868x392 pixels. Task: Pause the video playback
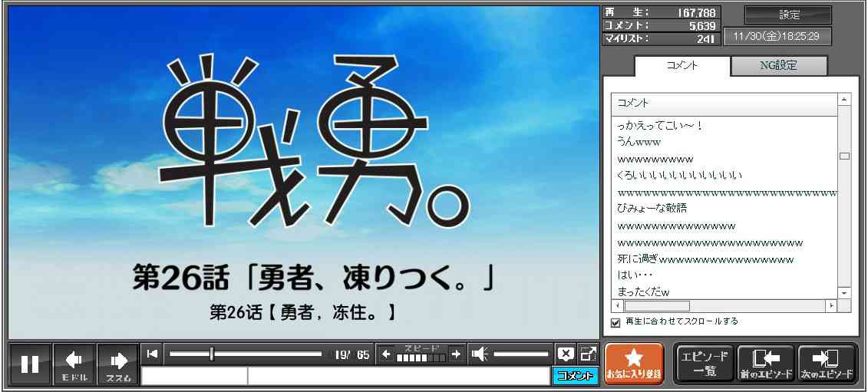[30, 364]
